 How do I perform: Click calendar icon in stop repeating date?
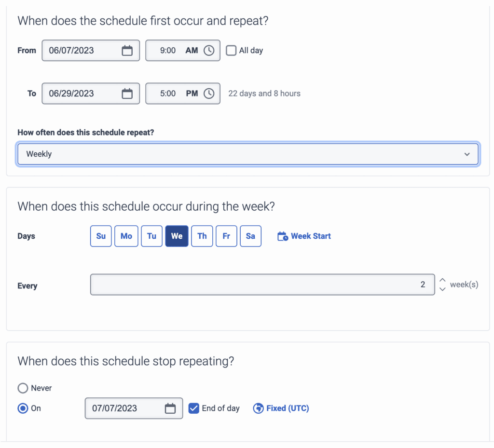point(170,408)
